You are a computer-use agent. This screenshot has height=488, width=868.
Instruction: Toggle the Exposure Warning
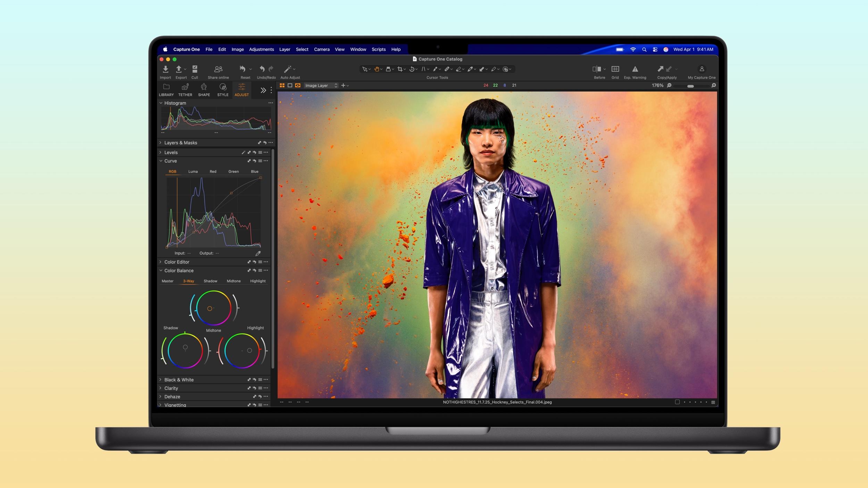tap(635, 69)
